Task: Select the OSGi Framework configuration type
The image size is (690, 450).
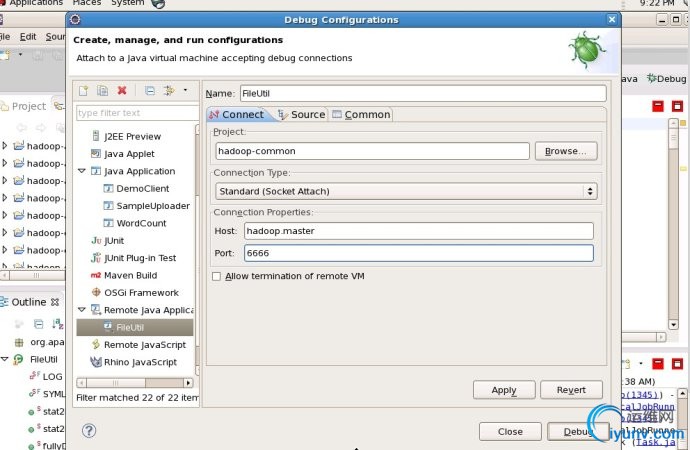Action: click(141, 293)
